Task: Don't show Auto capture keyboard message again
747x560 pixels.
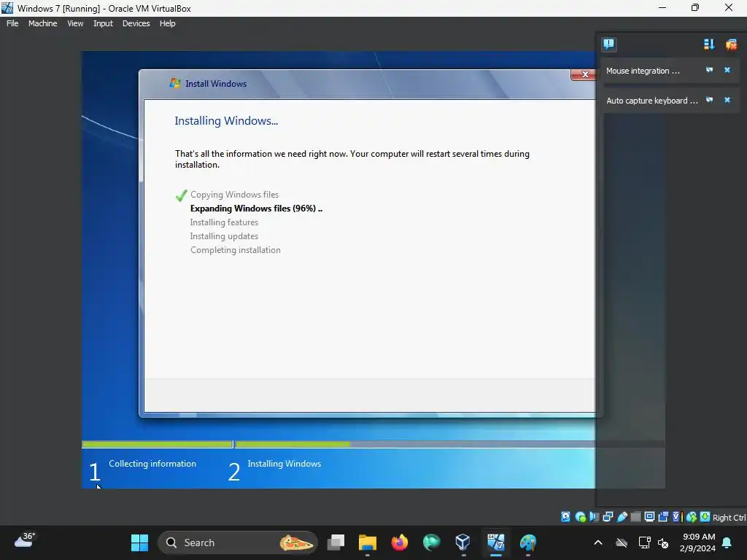Action: [709, 100]
